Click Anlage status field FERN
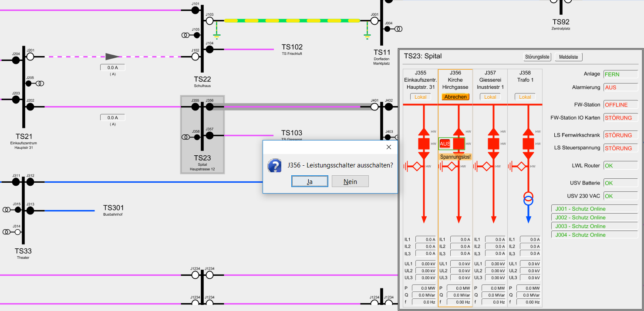This screenshot has height=311, width=644. click(620, 74)
